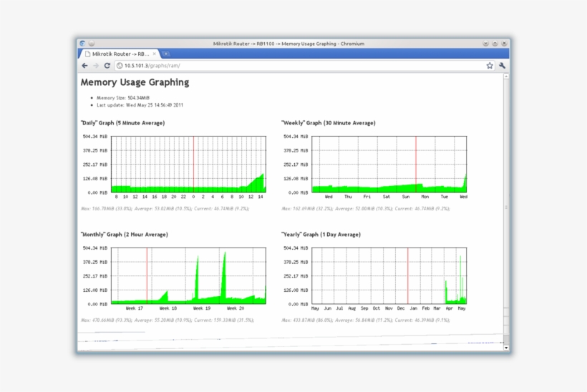Click the Daily graph stats 'Max: 166.70MiB' line
The width and height of the screenshot is (587, 392).
click(x=165, y=209)
